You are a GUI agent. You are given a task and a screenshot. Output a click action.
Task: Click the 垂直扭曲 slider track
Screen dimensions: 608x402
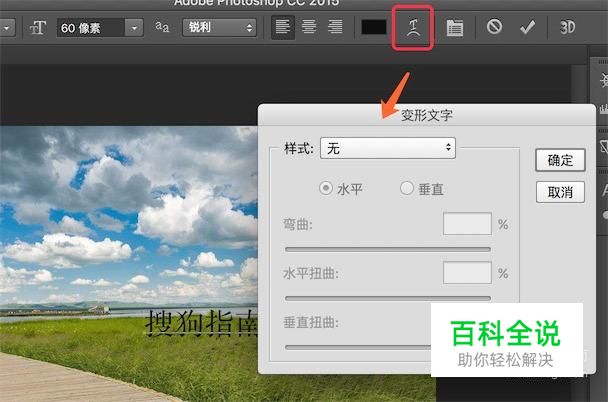tap(358, 347)
